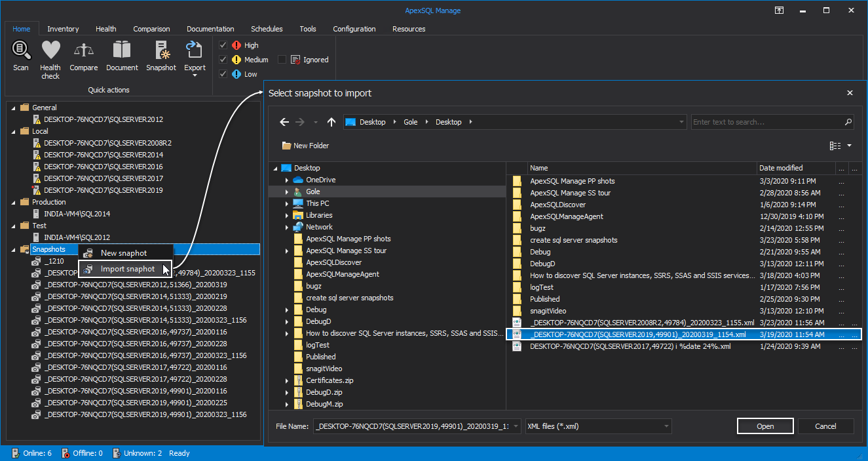The width and height of the screenshot is (868, 461).
Task: Choose Import snapshot from context menu
Action: (x=128, y=269)
